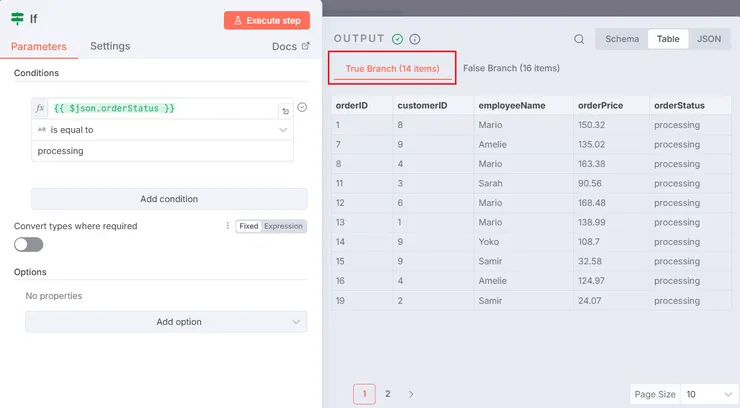Switch parameter mode to Fixed
The image size is (740, 408).
click(x=248, y=226)
